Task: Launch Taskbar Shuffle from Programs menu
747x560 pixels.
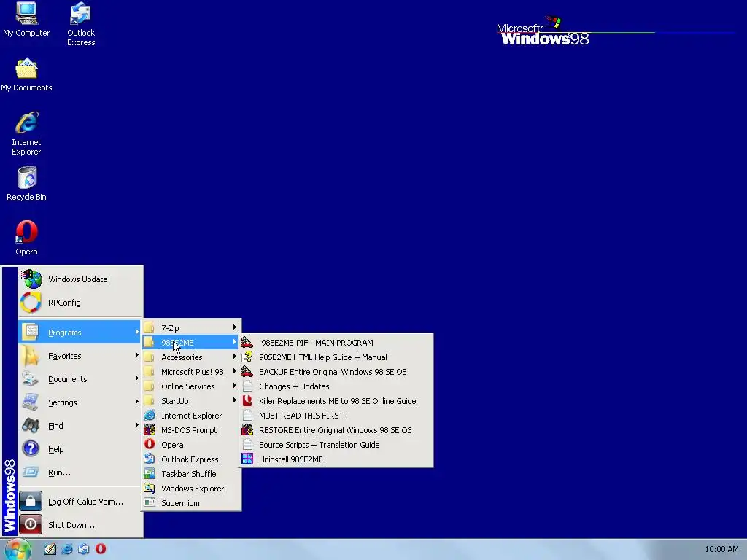Action: pos(191,474)
